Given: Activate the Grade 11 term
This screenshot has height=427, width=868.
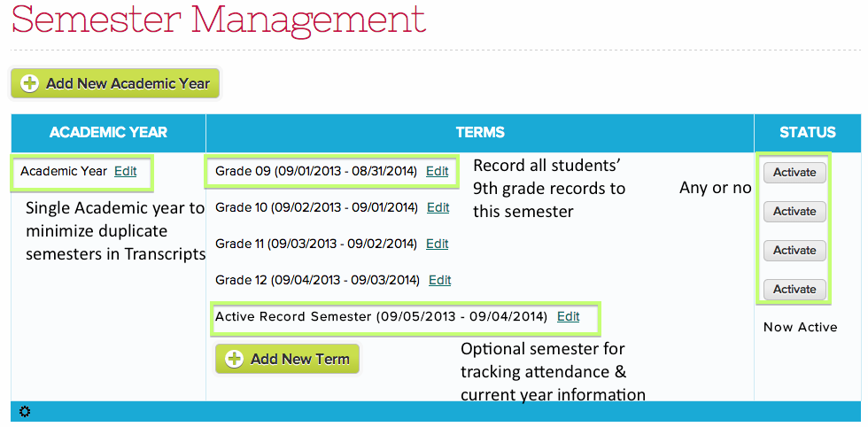Looking at the screenshot, I should [794, 251].
